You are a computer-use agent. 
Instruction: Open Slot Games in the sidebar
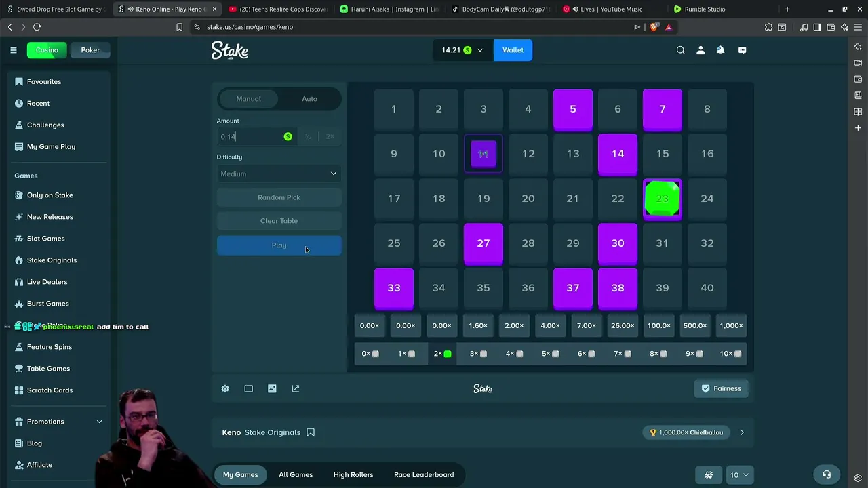[46, 239]
